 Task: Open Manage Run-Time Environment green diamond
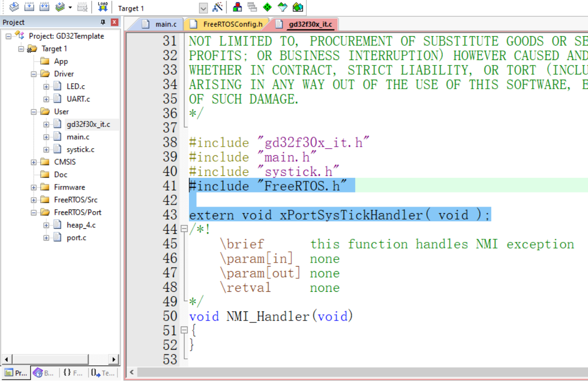coord(268,7)
